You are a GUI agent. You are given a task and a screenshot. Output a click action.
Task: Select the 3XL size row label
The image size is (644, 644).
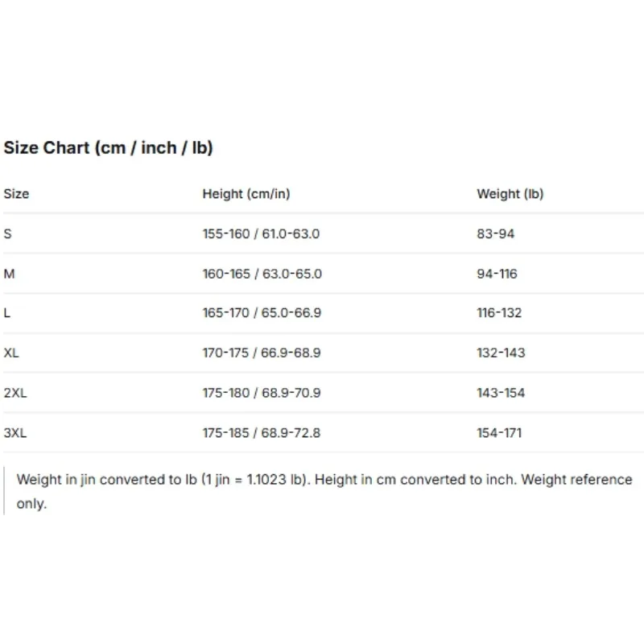coord(15,433)
